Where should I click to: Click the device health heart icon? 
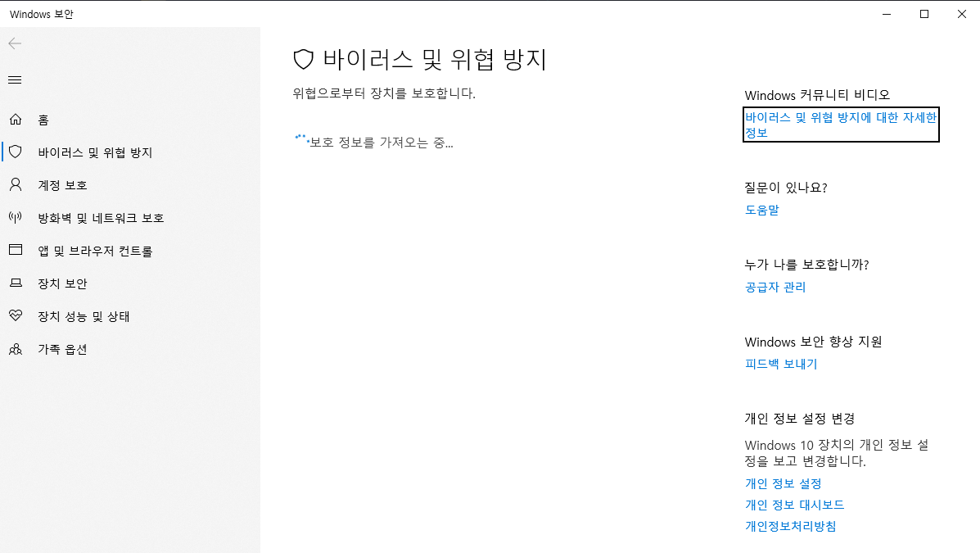pyautogui.click(x=16, y=315)
